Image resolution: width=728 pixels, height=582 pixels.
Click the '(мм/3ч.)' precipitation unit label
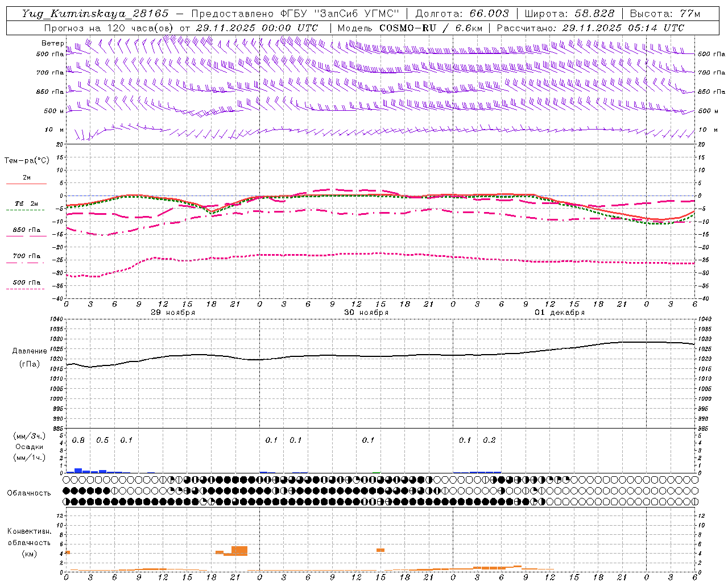30,436
